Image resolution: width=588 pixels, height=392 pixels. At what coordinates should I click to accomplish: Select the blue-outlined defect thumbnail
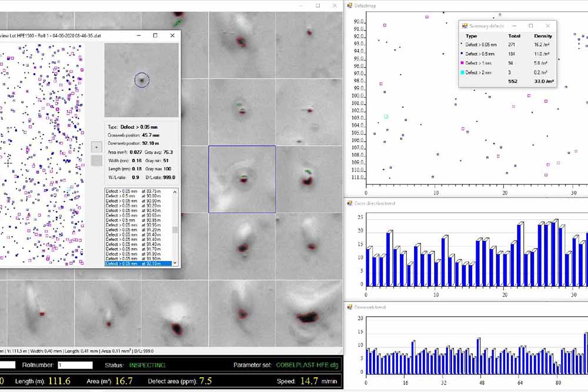tap(242, 179)
